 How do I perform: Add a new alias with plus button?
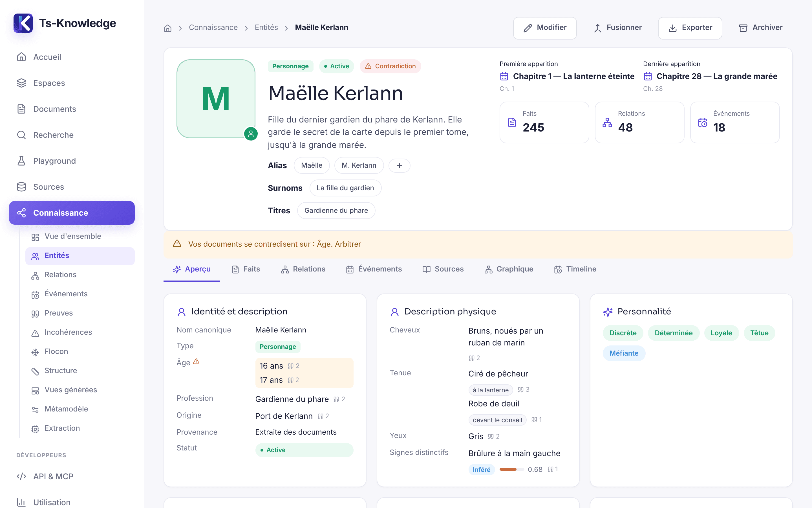[x=399, y=166]
